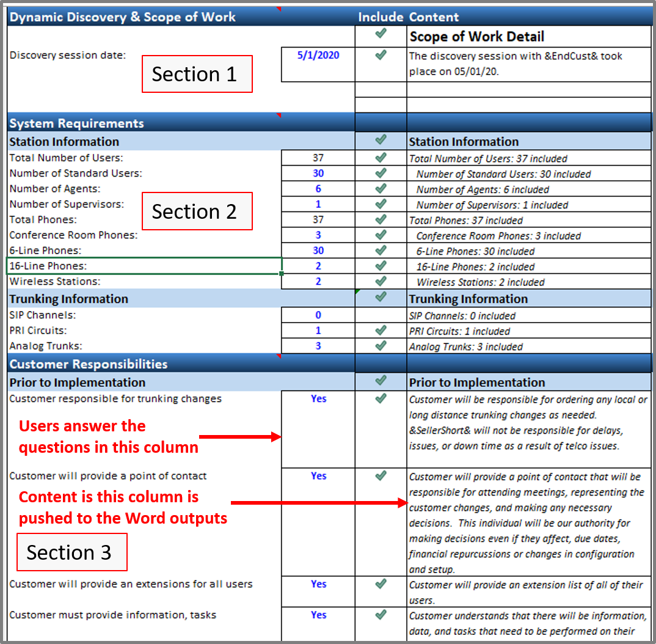Select the 'Analog Trunks:' label cell
The image size is (656, 644).
coord(144,346)
